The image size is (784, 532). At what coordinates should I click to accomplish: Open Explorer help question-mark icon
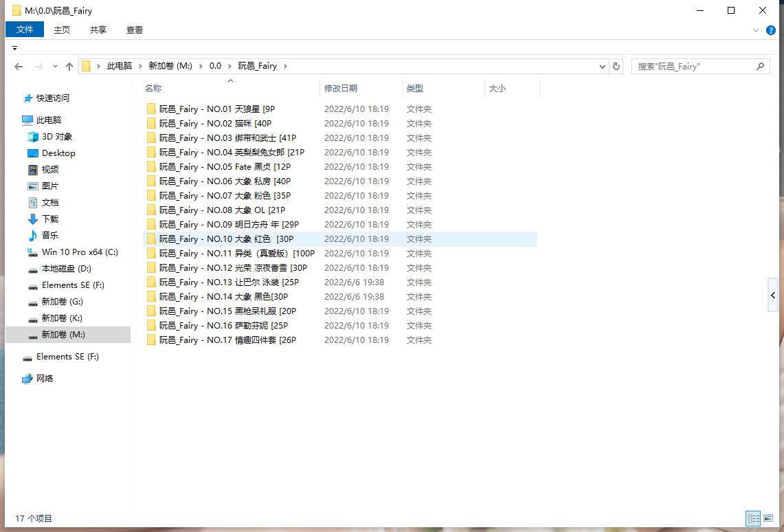pos(771,30)
